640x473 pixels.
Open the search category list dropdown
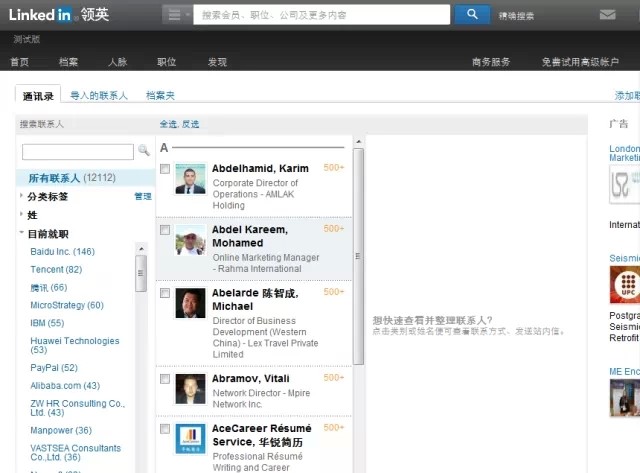point(177,15)
